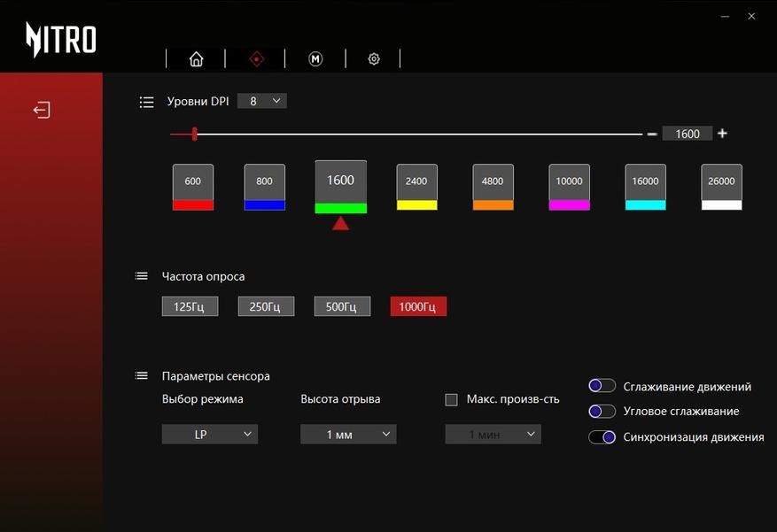The height and width of the screenshot is (532, 777).
Task: Set polling rate to 250Гц
Action: (266, 306)
